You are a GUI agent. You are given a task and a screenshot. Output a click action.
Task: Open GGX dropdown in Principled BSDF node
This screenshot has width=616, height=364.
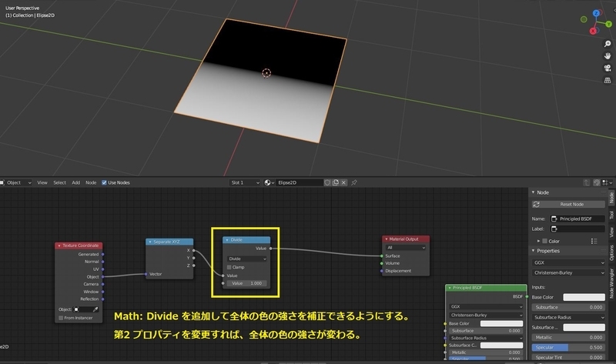[x=486, y=307]
